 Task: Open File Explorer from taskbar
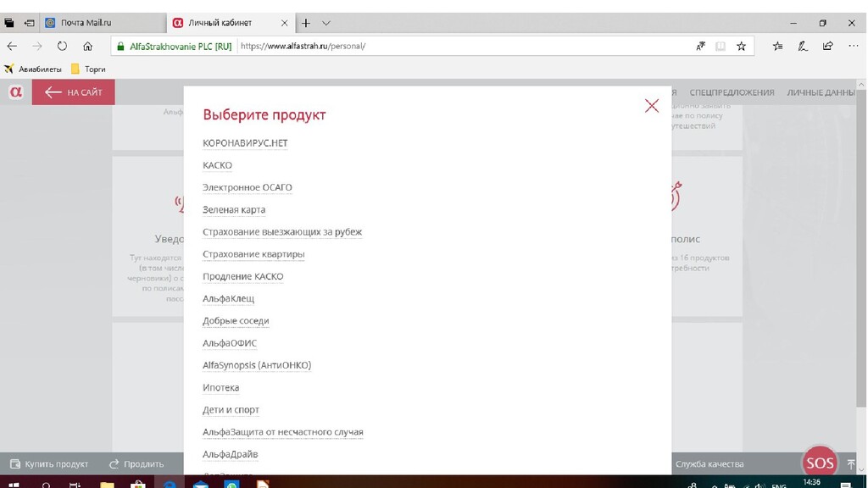pos(107,485)
